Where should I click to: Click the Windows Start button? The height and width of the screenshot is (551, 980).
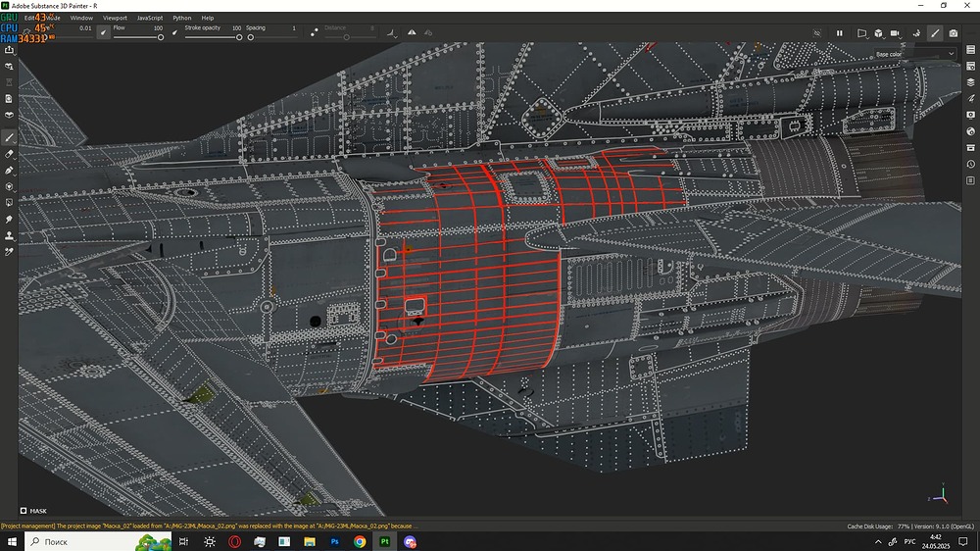point(12,541)
